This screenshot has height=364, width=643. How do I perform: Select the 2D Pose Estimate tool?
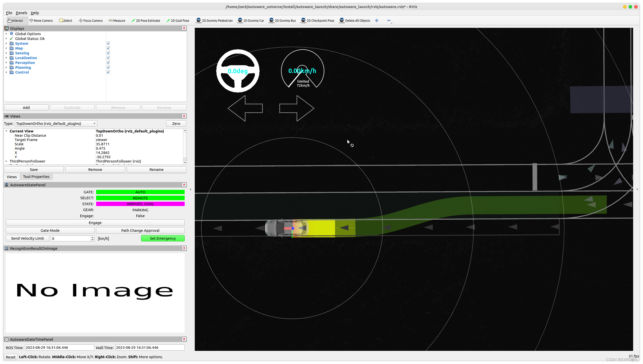(146, 20)
